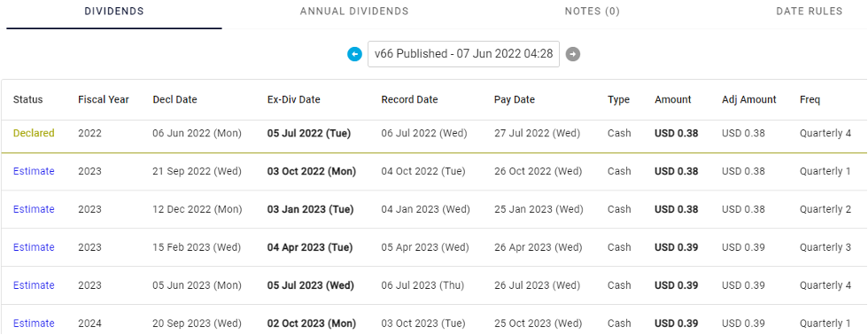
Task: Open the Notes (0) tab
Action: 592,12
